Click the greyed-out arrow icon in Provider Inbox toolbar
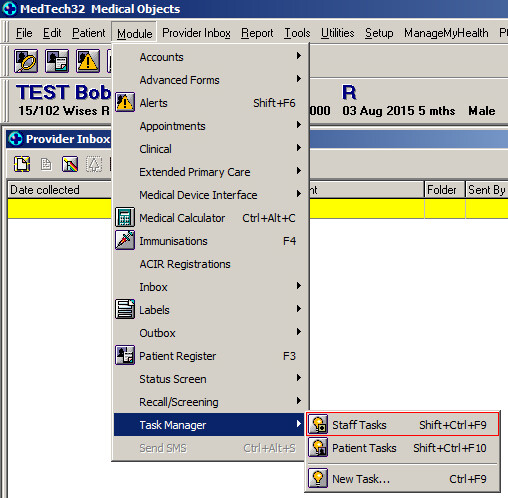This screenshot has width=508, height=498. (x=94, y=164)
